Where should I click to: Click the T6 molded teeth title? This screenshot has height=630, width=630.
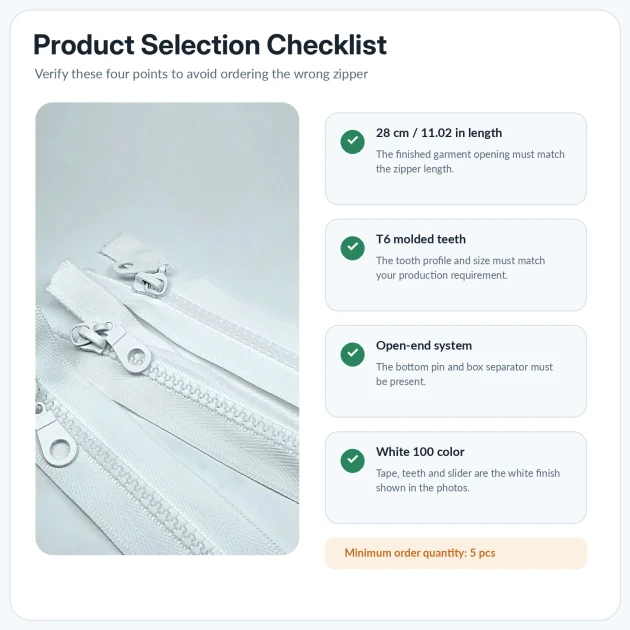(421, 239)
